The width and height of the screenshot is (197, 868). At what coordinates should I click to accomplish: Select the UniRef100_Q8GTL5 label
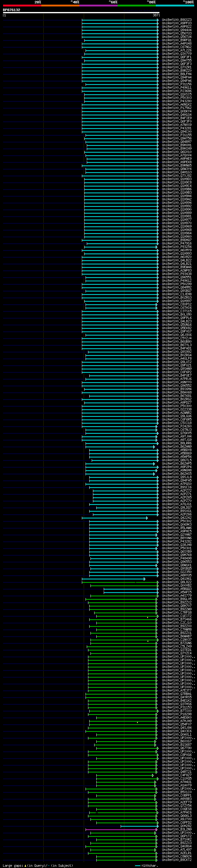(x=177, y=460)
